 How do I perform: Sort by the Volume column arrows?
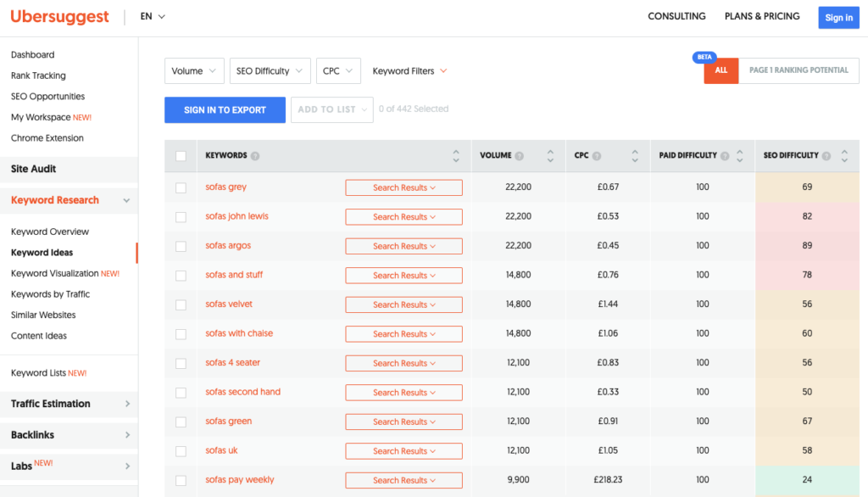click(x=550, y=156)
